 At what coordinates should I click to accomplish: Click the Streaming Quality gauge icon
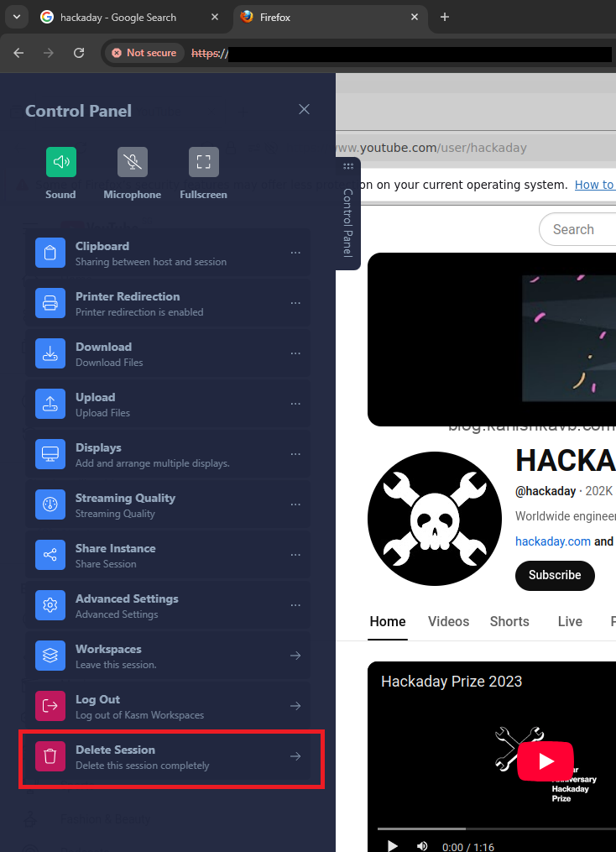click(50, 504)
